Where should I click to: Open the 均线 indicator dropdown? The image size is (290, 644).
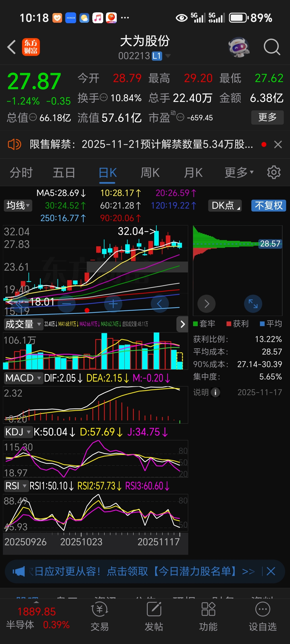click(x=18, y=205)
